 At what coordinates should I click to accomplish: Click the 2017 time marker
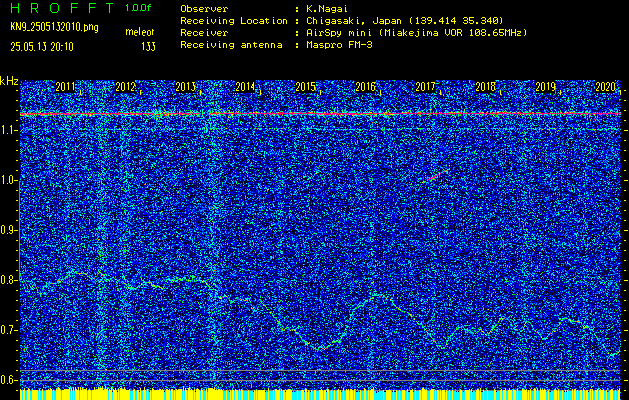click(425, 87)
